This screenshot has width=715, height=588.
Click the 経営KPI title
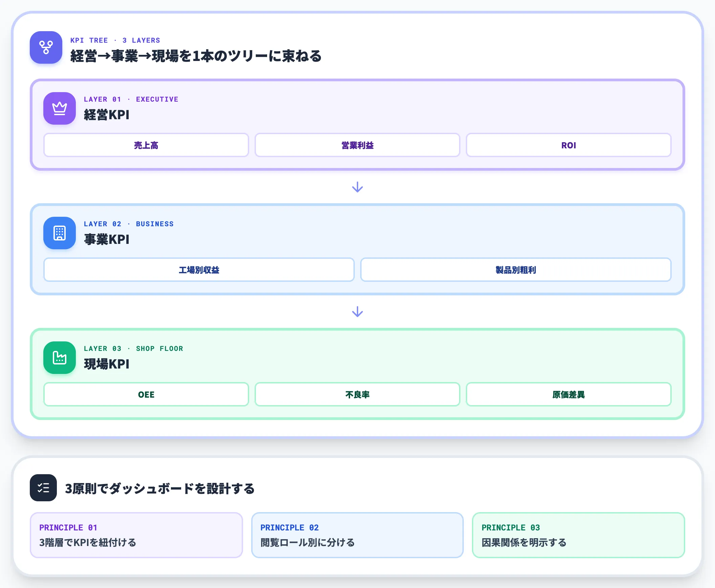pos(107,115)
